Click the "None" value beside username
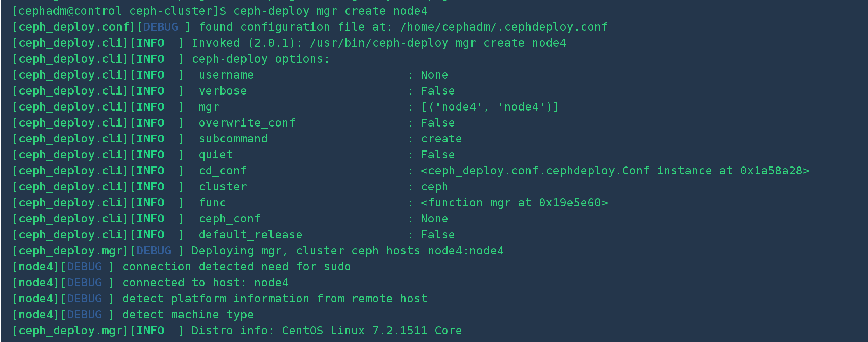Viewport: 868px width, 342px height. 435,75
